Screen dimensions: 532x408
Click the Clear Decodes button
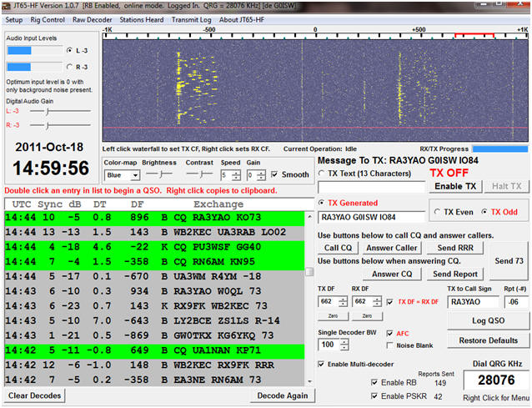point(35,395)
